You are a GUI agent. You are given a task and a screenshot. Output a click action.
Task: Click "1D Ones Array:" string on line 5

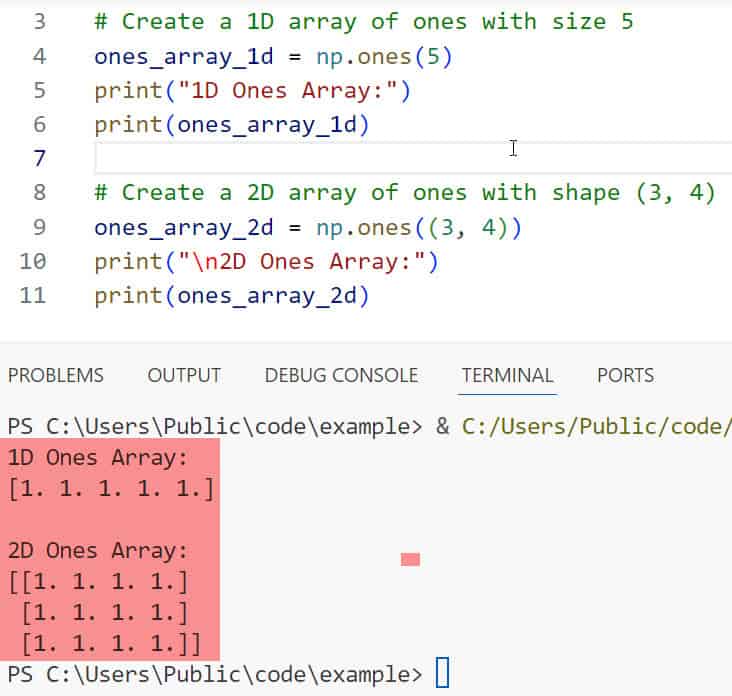[287, 91]
